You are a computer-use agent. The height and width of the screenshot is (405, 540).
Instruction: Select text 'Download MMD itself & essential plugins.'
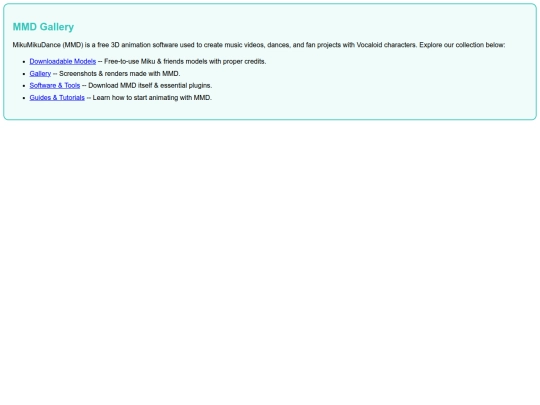point(150,86)
